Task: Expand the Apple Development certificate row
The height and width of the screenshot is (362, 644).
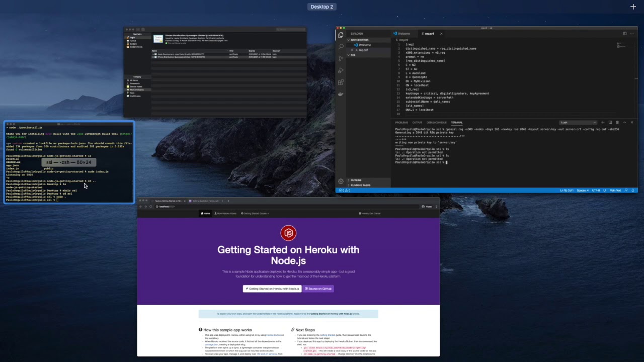Action: 153,54
